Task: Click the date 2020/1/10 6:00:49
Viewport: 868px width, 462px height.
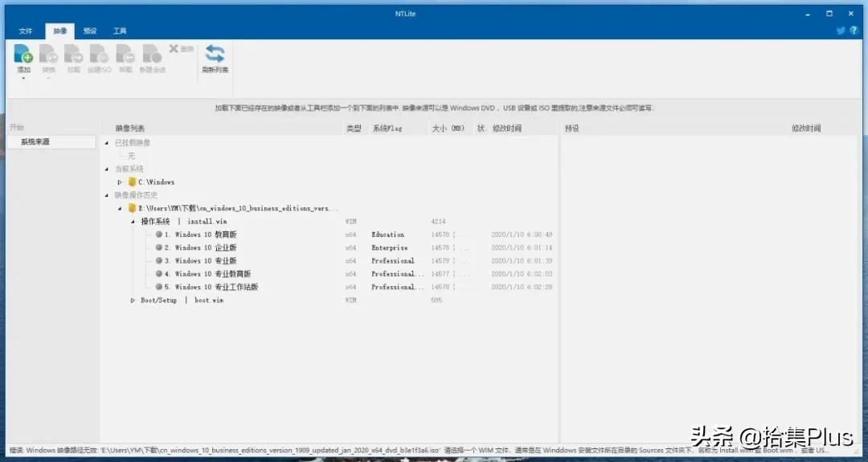Action: pyautogui.click(x=522, y=235)
